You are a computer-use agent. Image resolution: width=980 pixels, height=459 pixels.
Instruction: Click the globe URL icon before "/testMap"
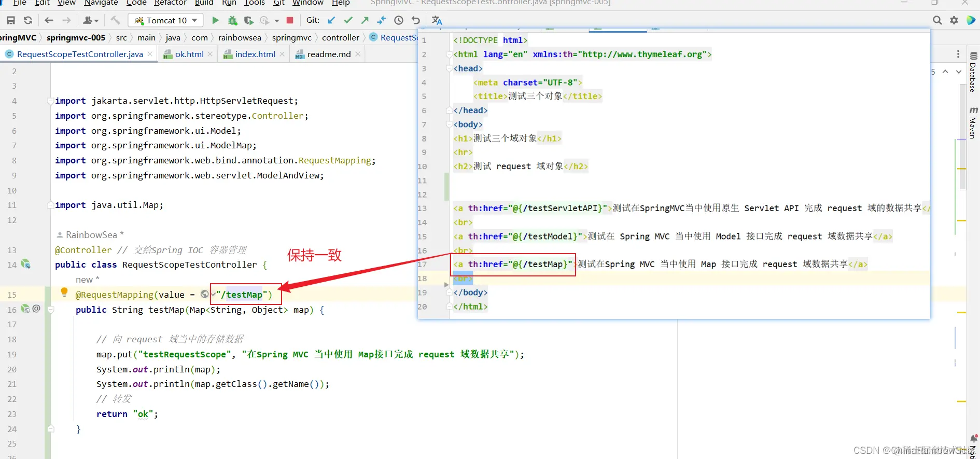pos(205,295)
